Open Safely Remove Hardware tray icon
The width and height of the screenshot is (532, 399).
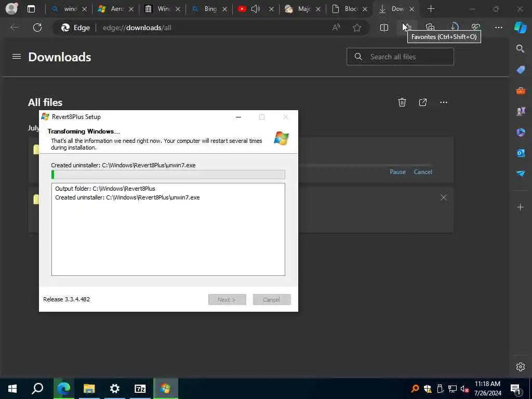[440, 389]
